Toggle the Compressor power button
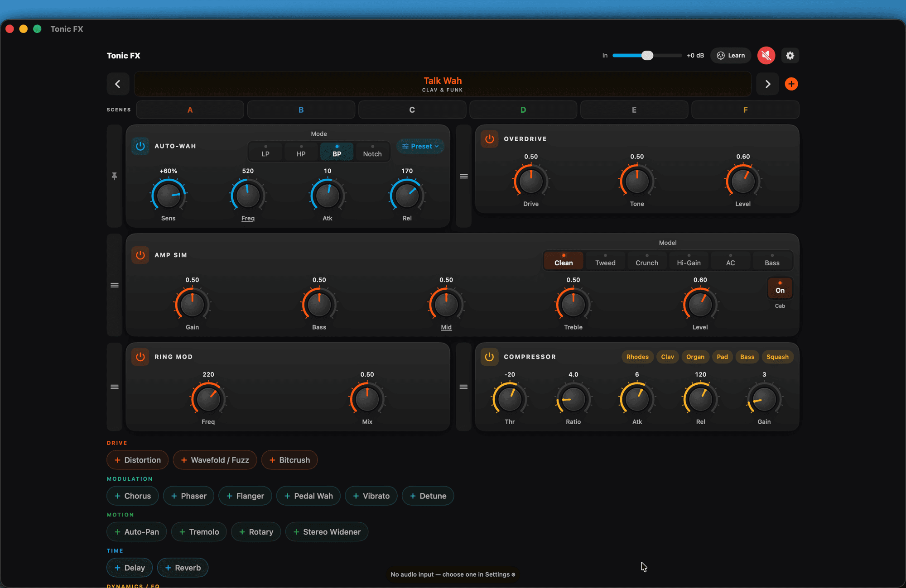 point(490,357)
